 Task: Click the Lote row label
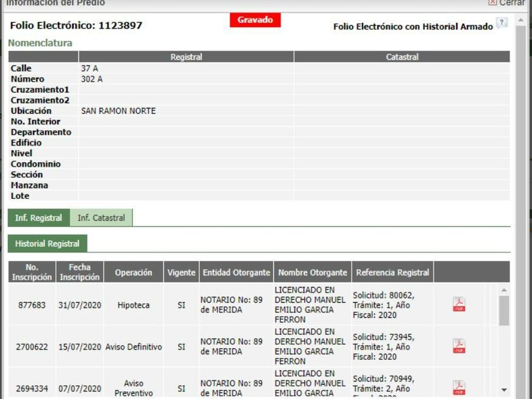pyautogui.click(x=20, y=196)
